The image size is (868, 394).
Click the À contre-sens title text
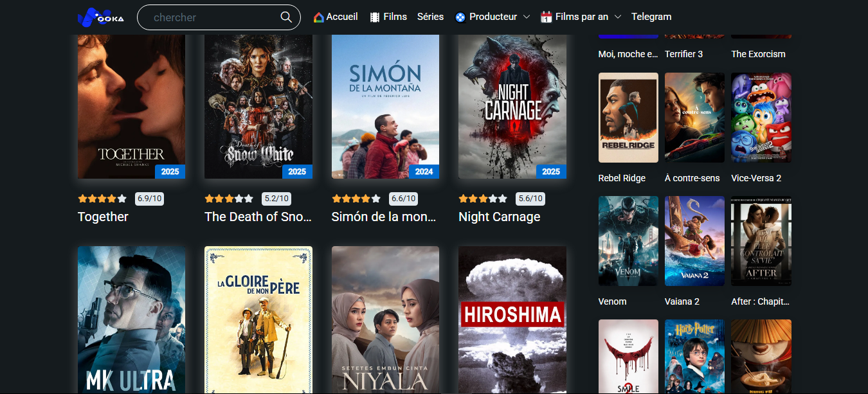point(692,178)
